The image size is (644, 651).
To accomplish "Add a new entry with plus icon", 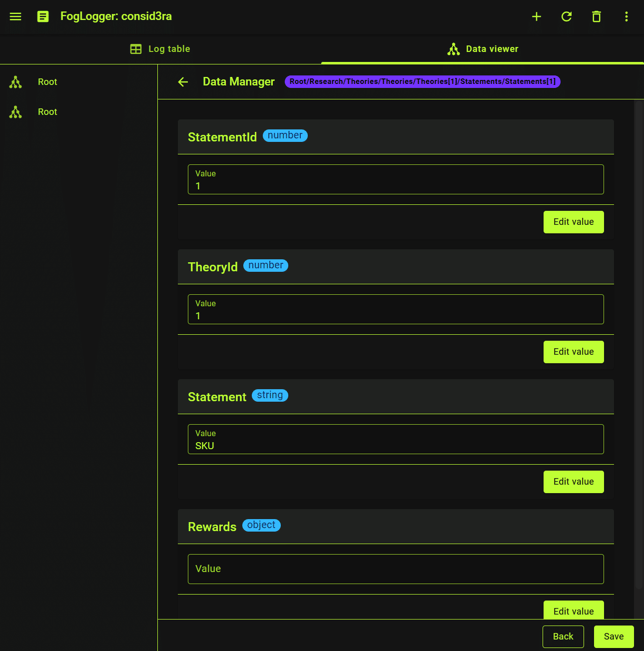I will (x=537, y=16).
